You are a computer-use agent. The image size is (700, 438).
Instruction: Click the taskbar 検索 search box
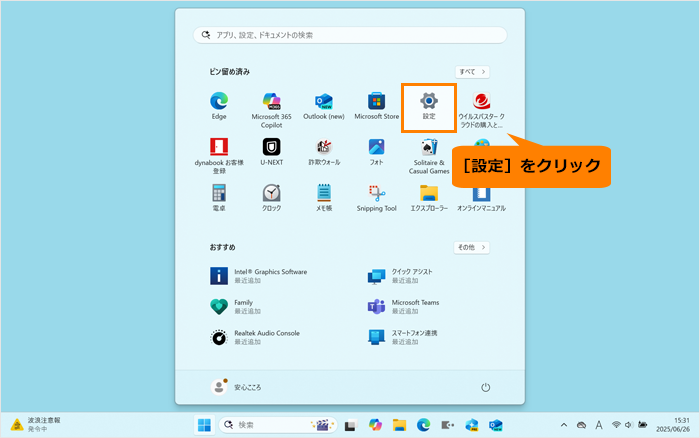tap(278, 425)
